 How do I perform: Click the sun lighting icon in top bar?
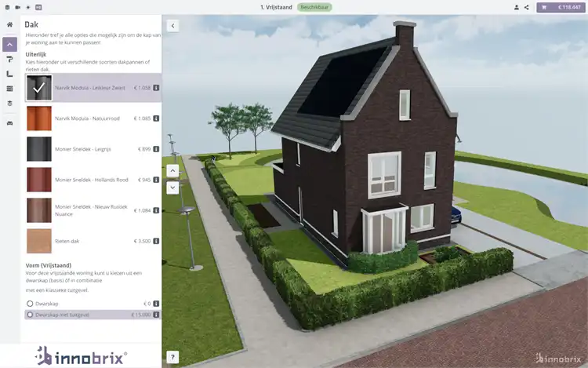[x=27, y=7]
